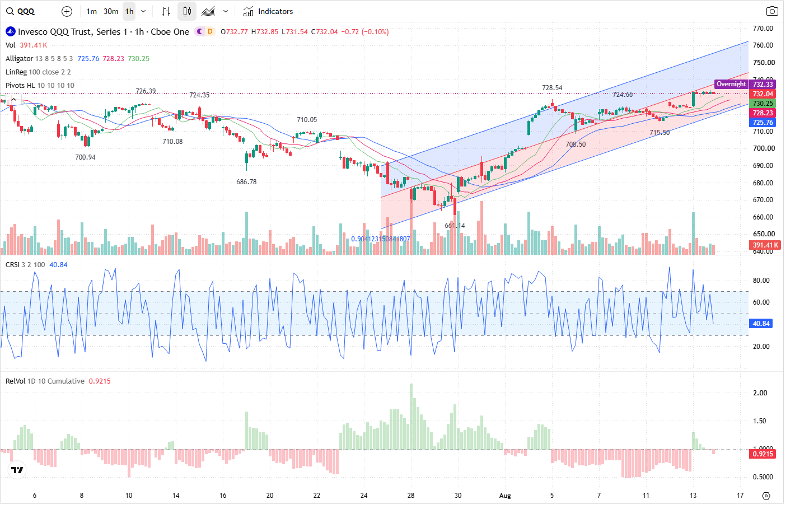
Task: Select the 1m interval
Action: pos(92,11)
